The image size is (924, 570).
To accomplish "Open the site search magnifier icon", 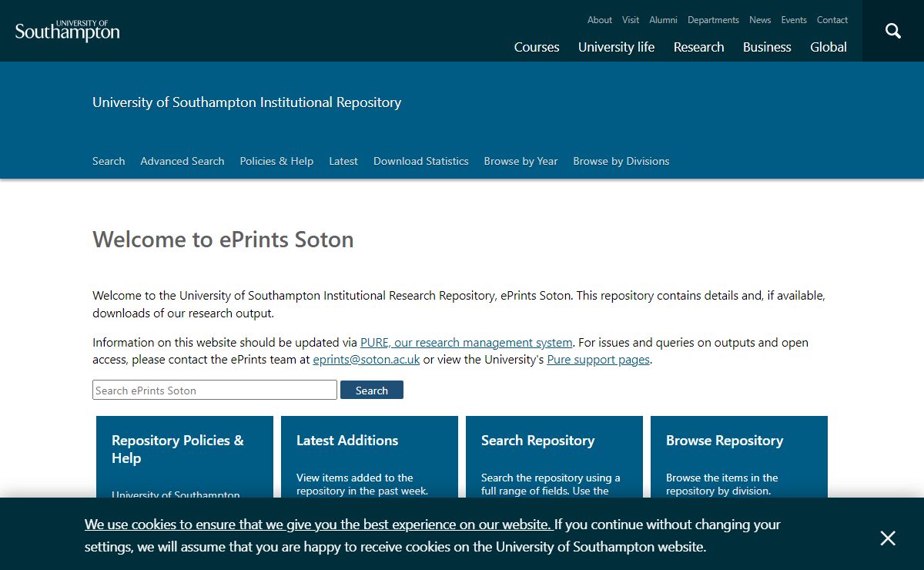I will [x=893, y=31].
